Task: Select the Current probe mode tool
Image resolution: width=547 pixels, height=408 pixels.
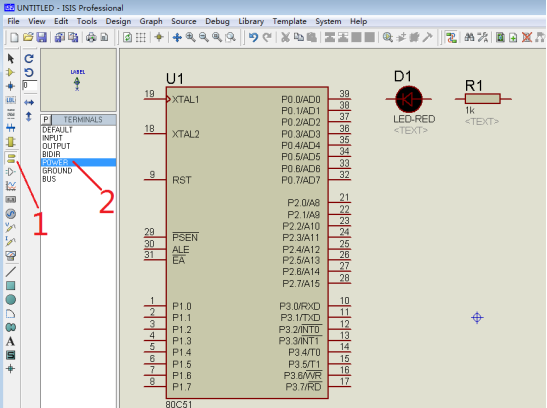Action: coord(11,241)
